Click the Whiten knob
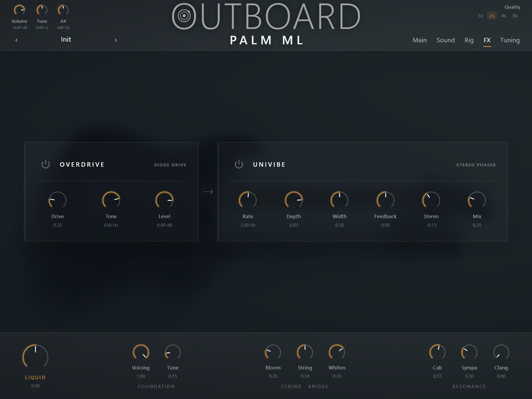 tap(337, 352)
